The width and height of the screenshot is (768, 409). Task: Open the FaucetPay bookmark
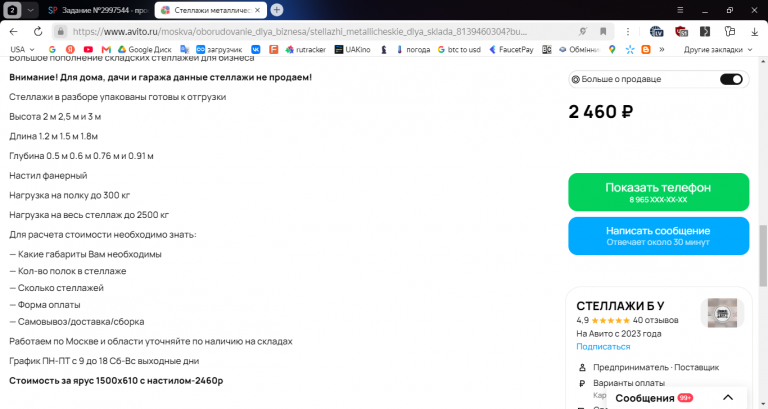(511, 49)
